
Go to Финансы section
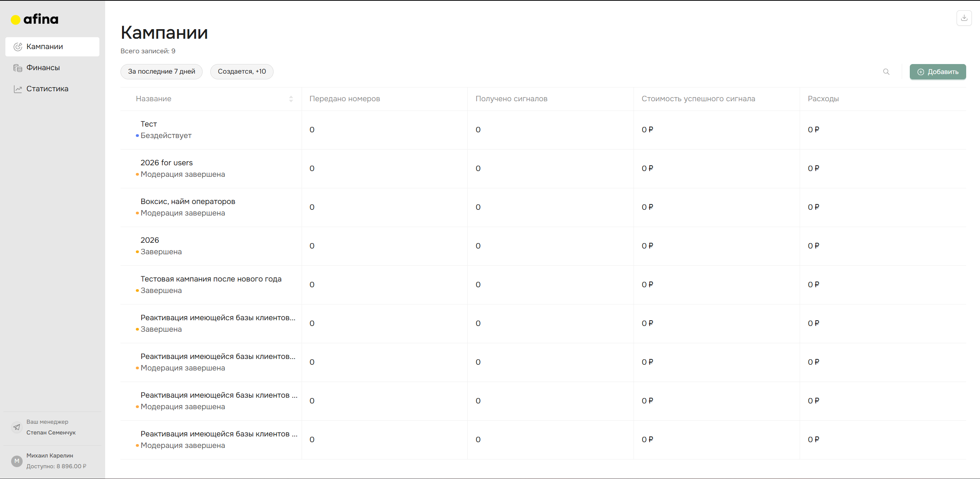pos(43,68)
